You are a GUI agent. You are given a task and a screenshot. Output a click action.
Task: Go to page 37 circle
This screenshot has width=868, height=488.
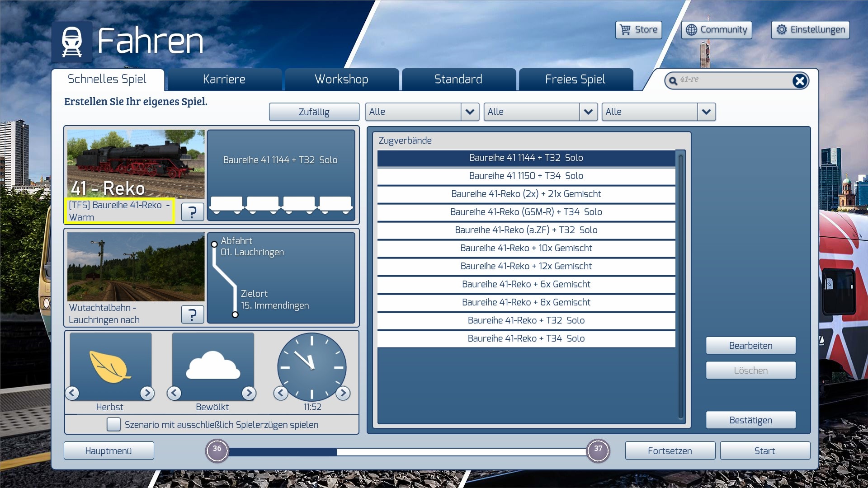pos(598,450)
